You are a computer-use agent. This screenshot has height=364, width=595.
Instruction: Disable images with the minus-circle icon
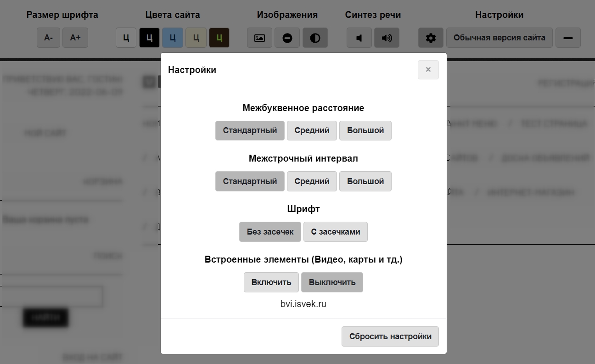[x=287, y=38]
